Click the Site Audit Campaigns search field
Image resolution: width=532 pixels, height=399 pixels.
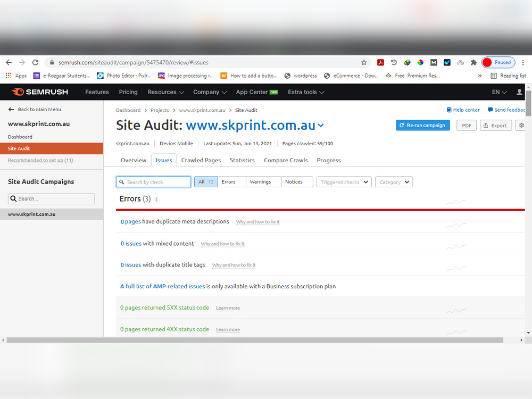51,199
